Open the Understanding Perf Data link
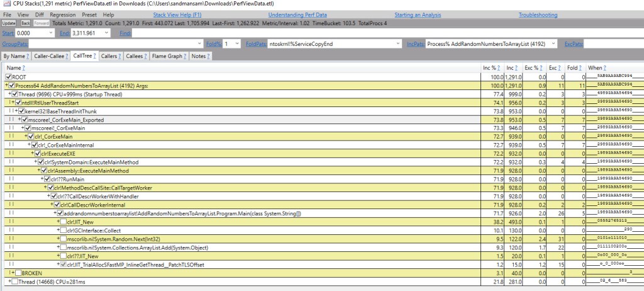This screenshot has height=291, width=644. tap(296, 14)
